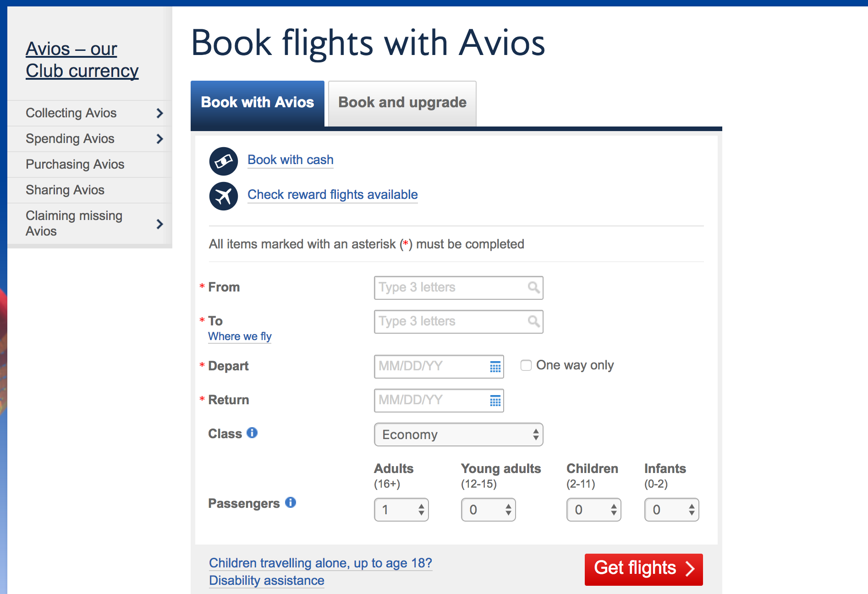The width and height of the screenshot is (868, 594).
Task: Click the search magnifier in From field
Action: coord(533,287)
